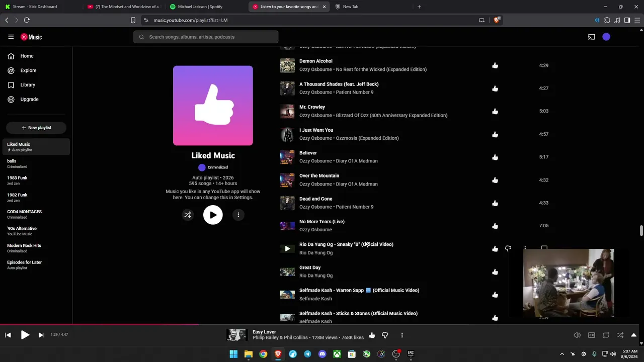Open the Brave Shields icon
644x362 pixels.
coord(497,20)
